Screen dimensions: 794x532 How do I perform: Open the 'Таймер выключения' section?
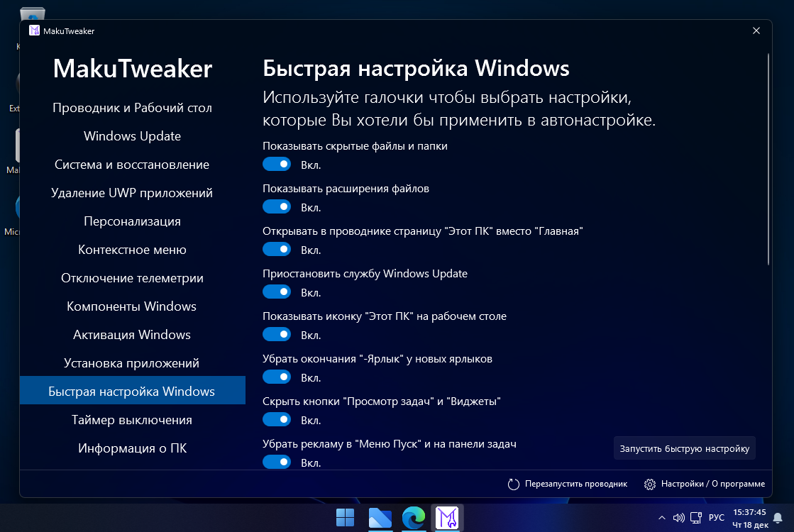point(132,420)
